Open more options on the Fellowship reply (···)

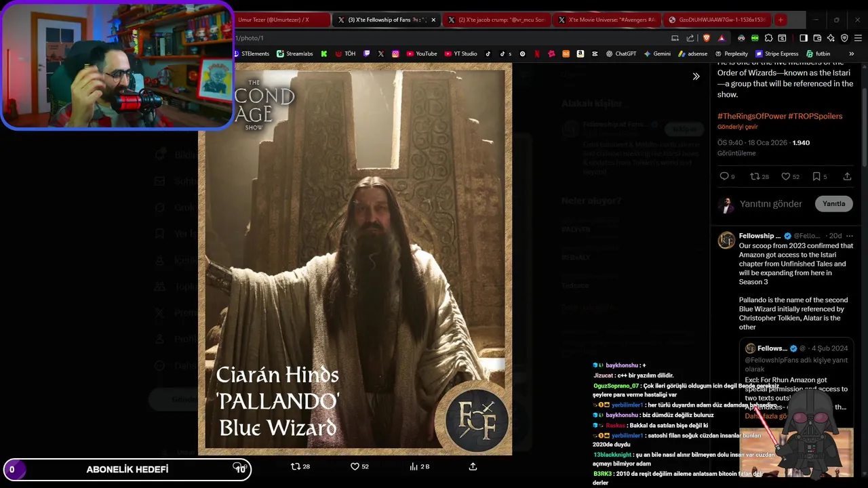(850, 236)
